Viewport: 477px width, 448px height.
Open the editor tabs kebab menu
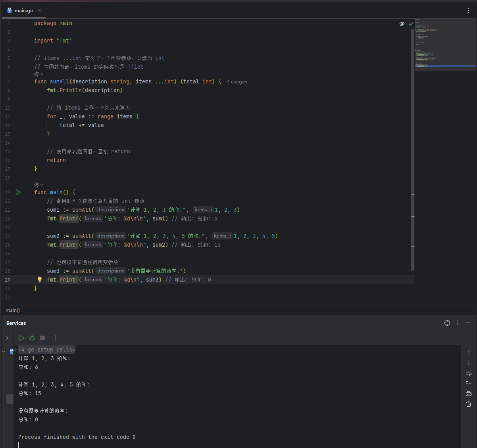(x=469, y=10)
